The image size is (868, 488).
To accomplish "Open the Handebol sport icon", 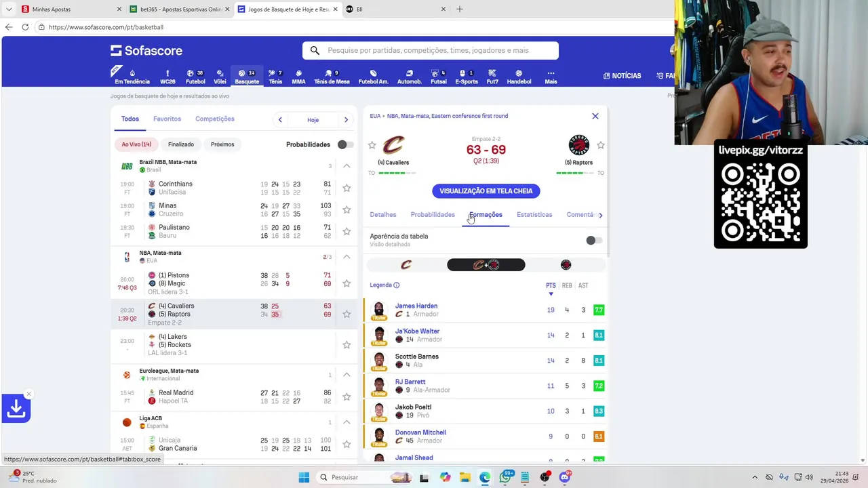I will point(519,77).
